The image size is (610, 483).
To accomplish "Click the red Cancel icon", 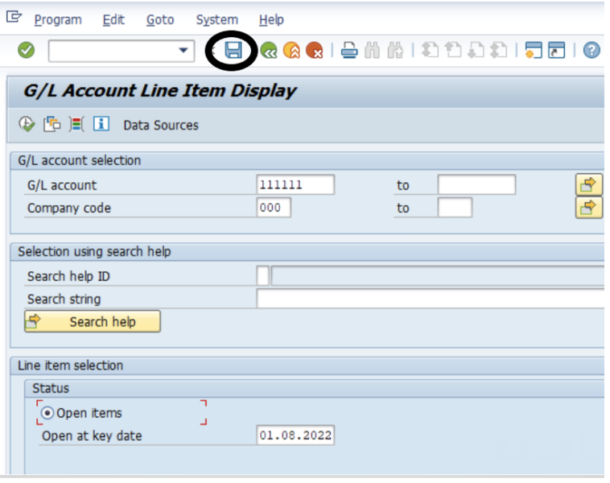I will pyautogui.click(x=315, y=50).
